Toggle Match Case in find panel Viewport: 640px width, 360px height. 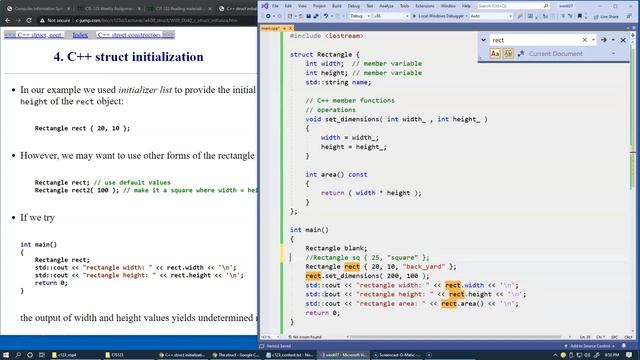[x=495, y=53]
